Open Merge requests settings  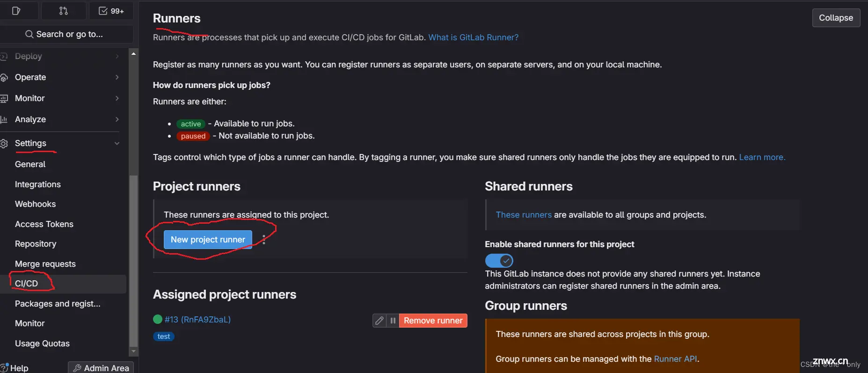tap(45, 264)
